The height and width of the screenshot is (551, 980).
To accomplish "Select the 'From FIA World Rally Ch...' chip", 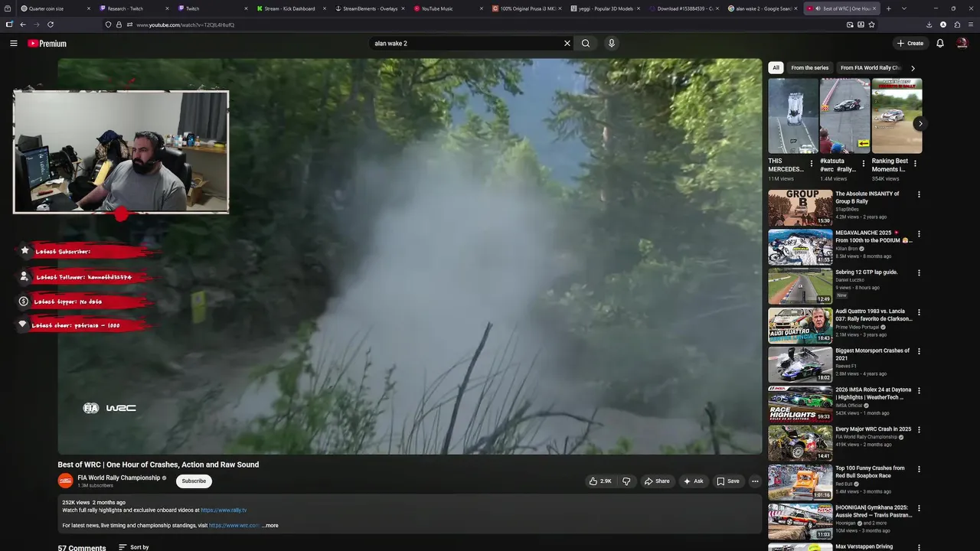I will (870, 68).
